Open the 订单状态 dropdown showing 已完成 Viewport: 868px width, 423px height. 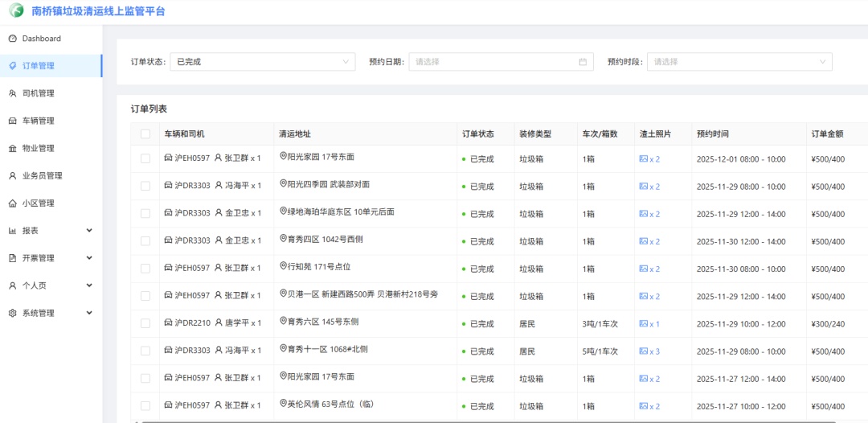pyautogui.click(x=262, y=62)
